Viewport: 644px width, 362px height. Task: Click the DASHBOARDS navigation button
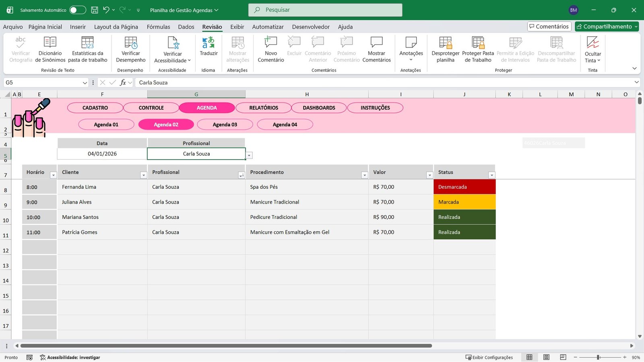(x=319, y=107)
